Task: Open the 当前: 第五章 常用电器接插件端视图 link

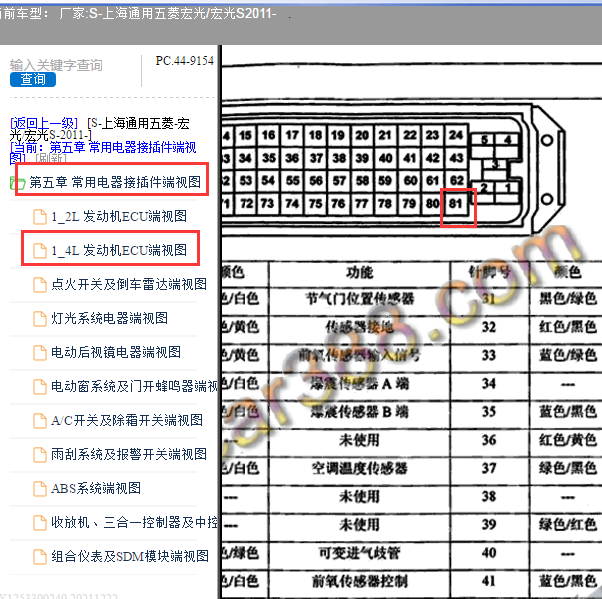Action: (x=103, y=152)
